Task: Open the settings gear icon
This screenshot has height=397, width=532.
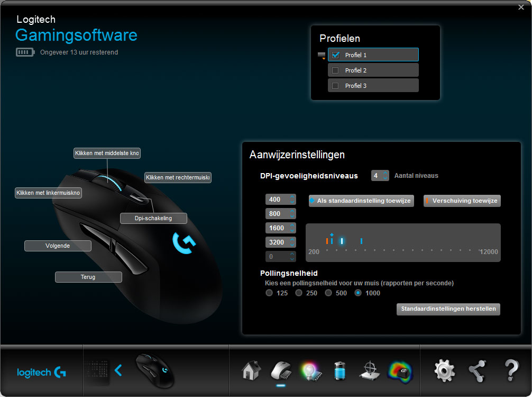Action: pyautogui.click(x=444, y=371)
